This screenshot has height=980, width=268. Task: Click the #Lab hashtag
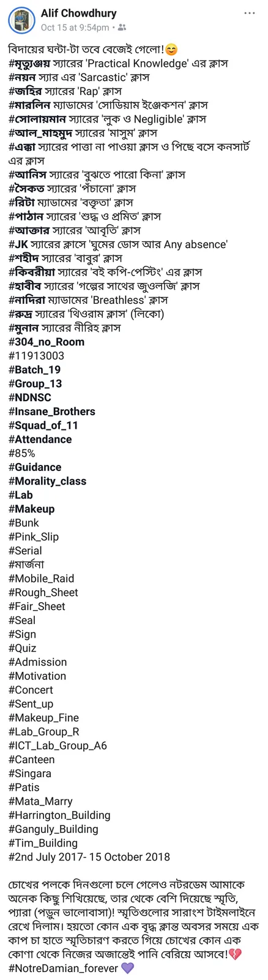click(21, 495)
